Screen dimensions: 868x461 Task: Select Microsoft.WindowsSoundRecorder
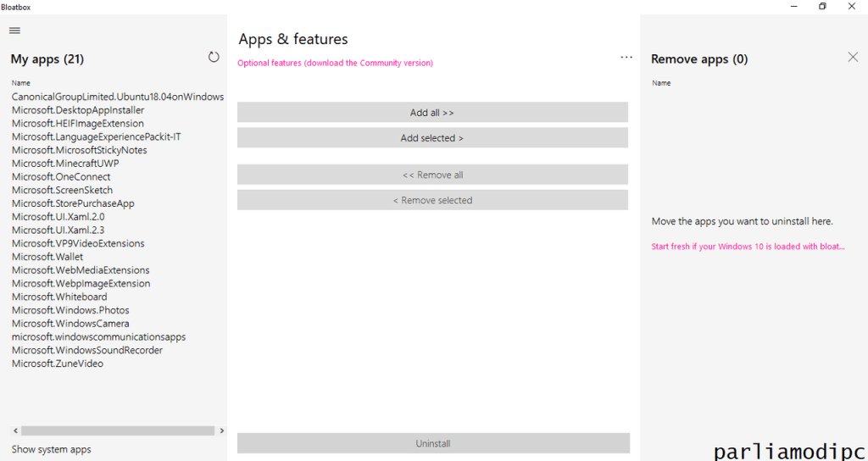pyautogui.click(x=87, y=350)
